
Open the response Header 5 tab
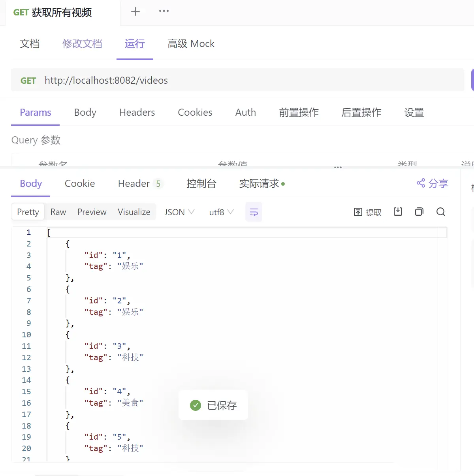click(x=140, y=184)
